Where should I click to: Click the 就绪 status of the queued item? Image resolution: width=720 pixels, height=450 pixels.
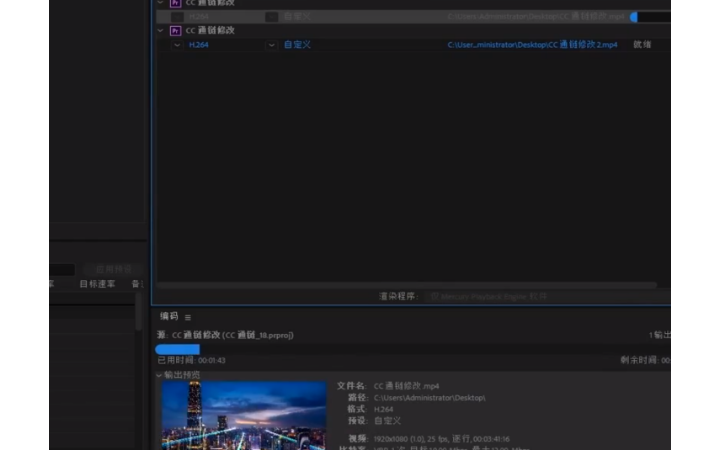click(642, 45)
